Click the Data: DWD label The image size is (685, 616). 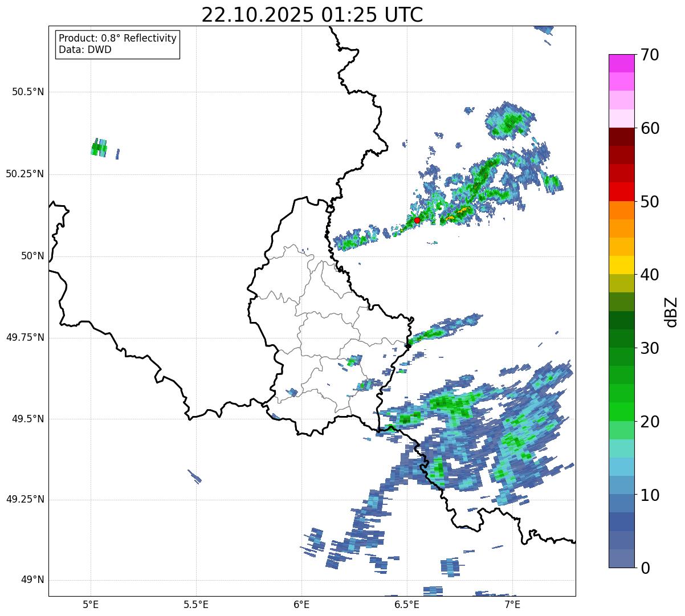(85, 50)
